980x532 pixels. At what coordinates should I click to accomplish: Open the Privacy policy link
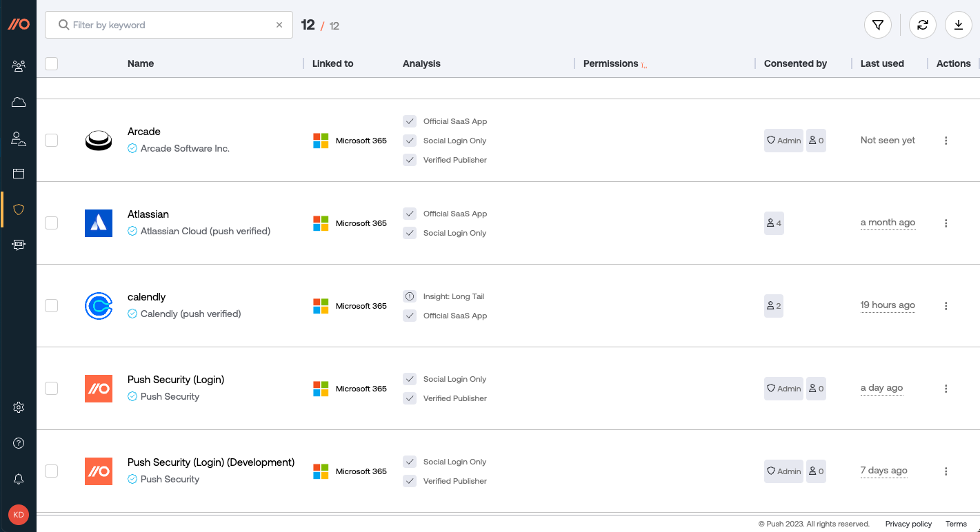pyautogui.click(x=908, y=524)
